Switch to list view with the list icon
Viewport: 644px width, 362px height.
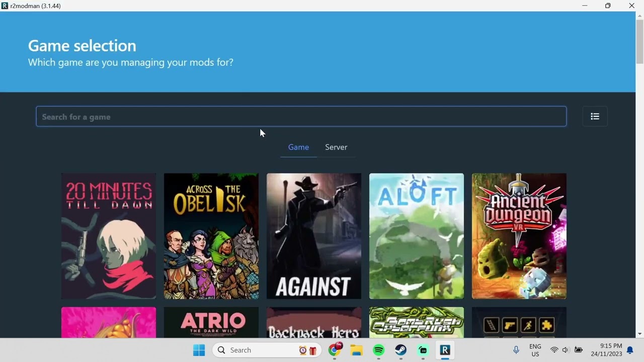coord(595,117)
